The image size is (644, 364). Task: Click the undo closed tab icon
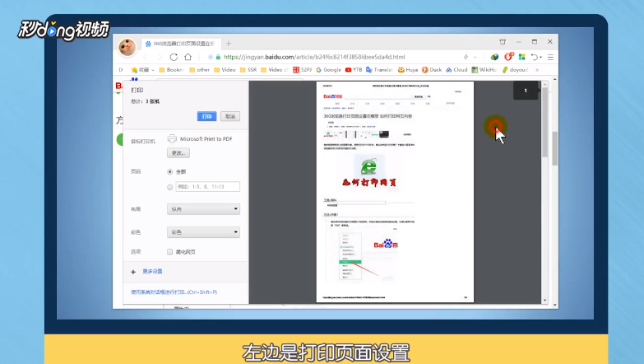click(x=535, y=57)
